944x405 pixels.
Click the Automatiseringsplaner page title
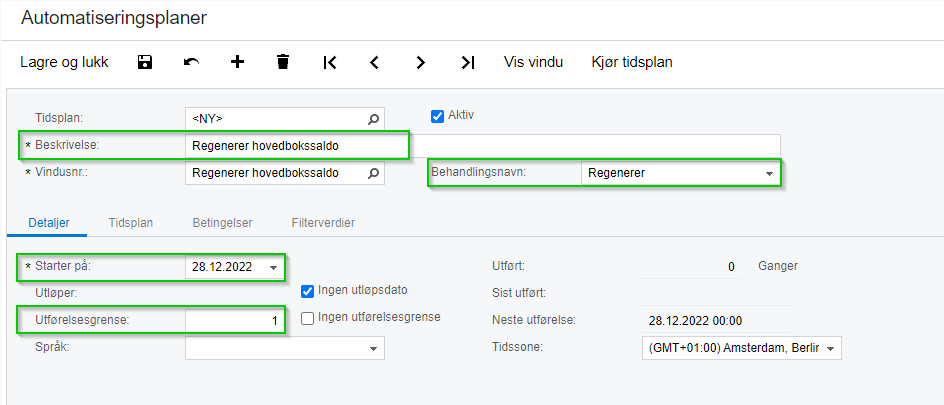[x=114, y=17]
